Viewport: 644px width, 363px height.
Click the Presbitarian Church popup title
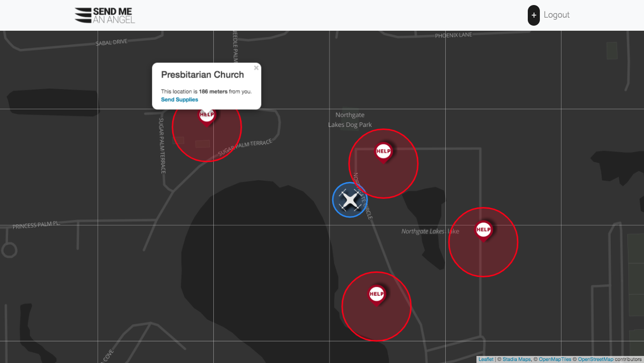pyautogui.click(x=202, y=75)
